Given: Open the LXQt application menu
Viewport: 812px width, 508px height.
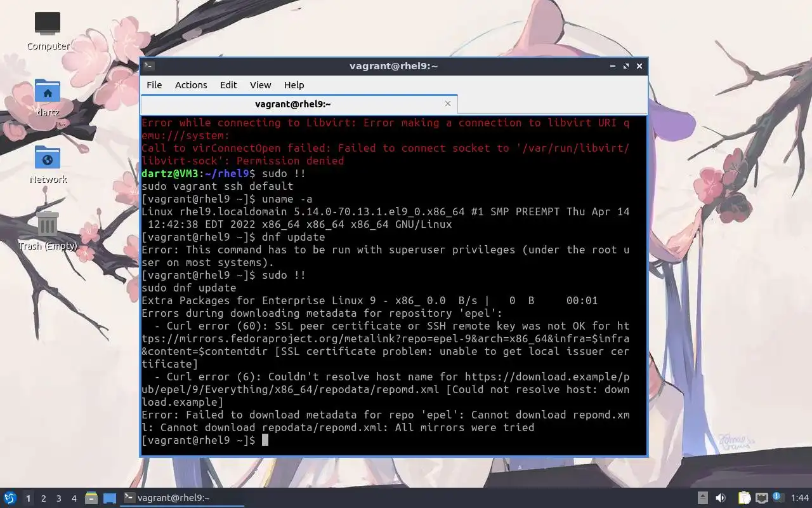Looking at the screenshot, I should (10, 498).
